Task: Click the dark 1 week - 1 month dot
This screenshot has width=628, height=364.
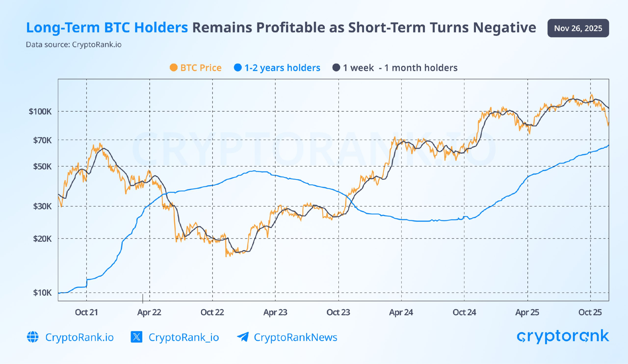Action: 336,67
